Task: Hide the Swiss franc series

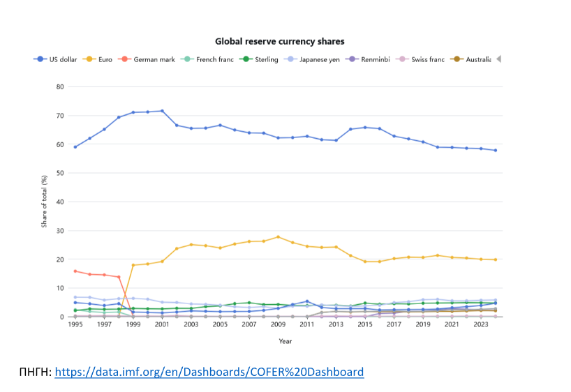Action: [x=421, y=59]
